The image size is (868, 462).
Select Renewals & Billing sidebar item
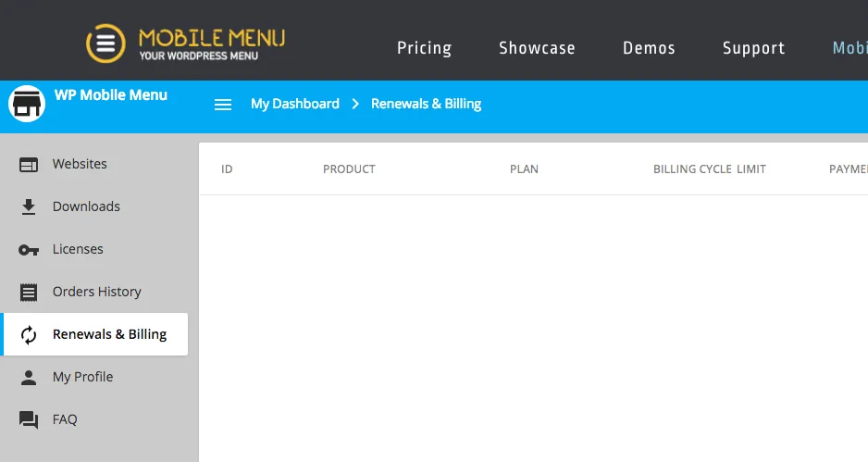click(x=94, y=334)
